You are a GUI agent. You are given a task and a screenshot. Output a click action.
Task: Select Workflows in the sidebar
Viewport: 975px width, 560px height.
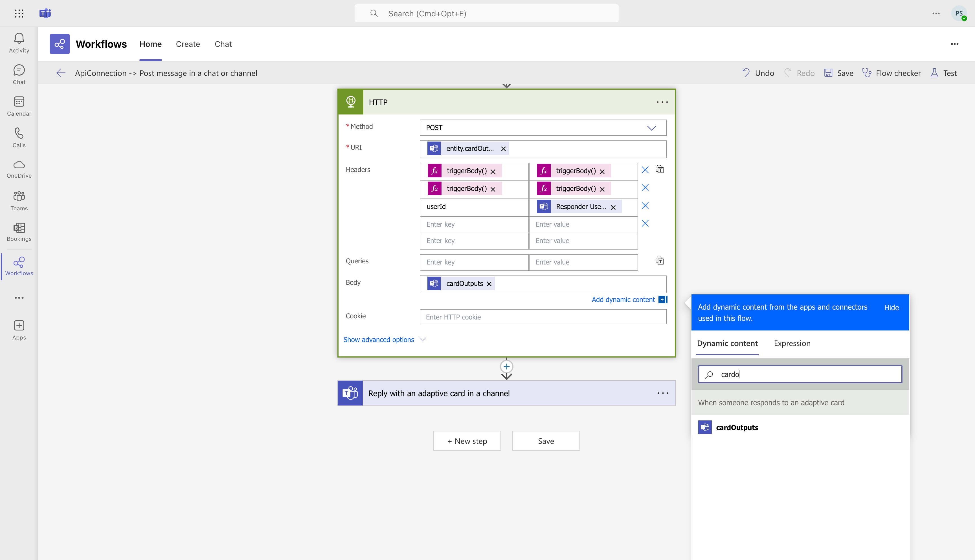pyautogui.click(x=19, y=266)
